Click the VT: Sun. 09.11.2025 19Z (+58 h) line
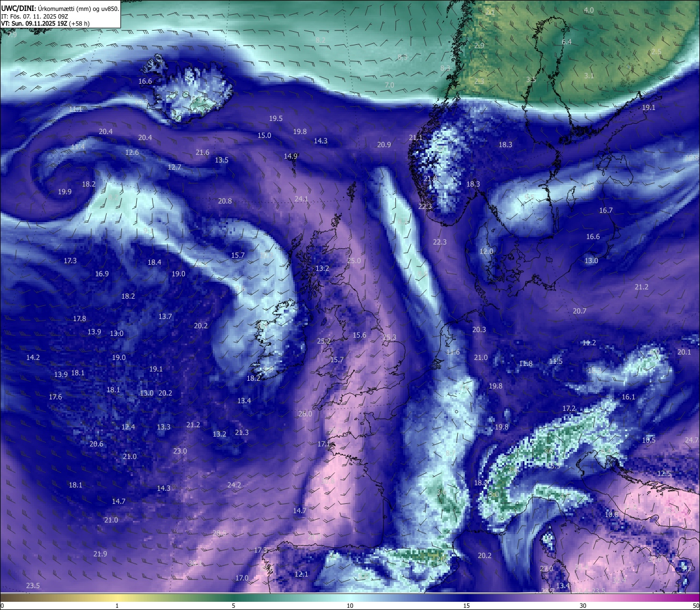The width and height of the screenshot is (700, 610). point(45,24)
